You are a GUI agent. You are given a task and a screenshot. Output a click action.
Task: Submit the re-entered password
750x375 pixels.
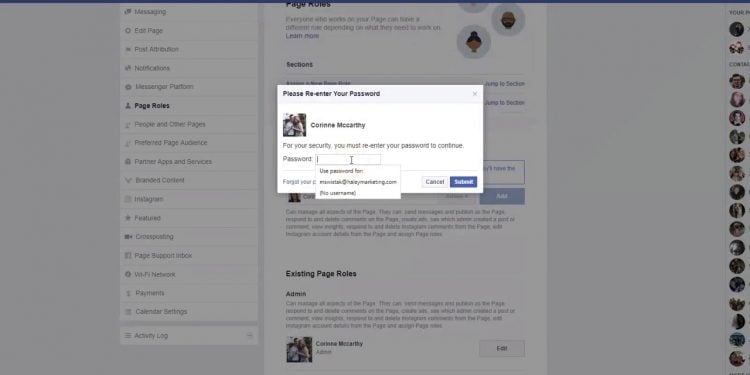pos(463,182)
